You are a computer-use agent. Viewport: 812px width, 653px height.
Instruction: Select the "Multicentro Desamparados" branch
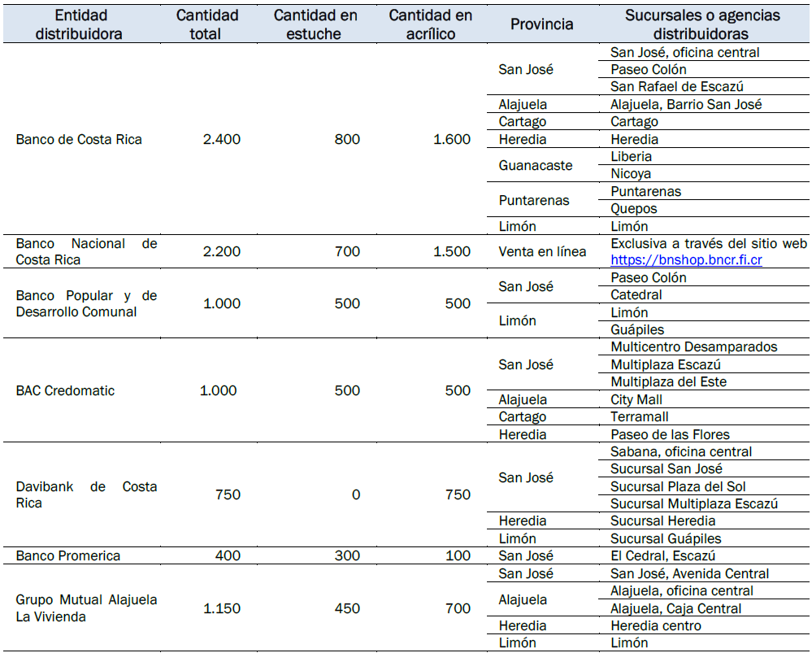coord(694,346)
